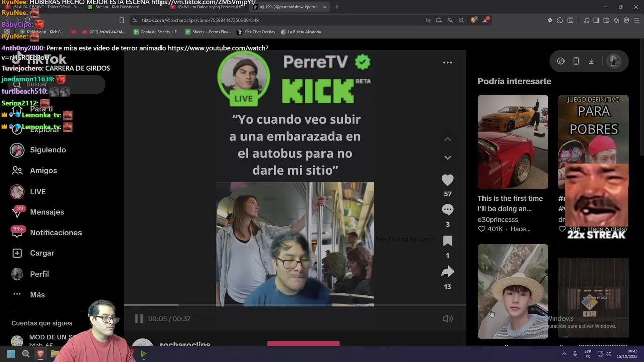Click the TikTok coins icon in header

[560, 61]
